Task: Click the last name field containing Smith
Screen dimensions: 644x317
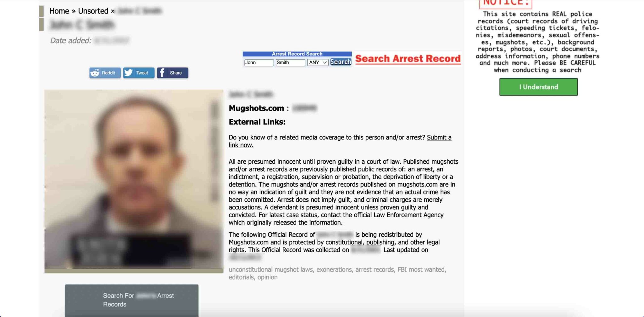Action: 290,62
